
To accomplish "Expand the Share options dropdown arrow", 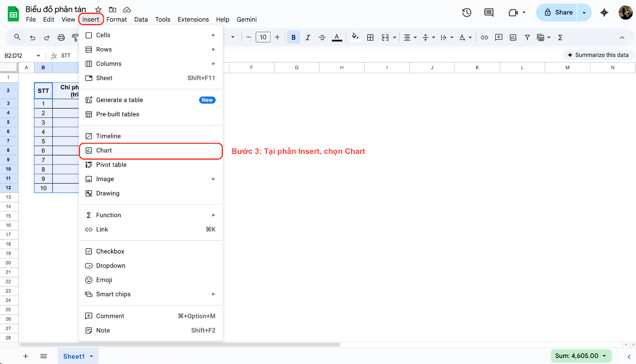I will click(x=584, y=13).
